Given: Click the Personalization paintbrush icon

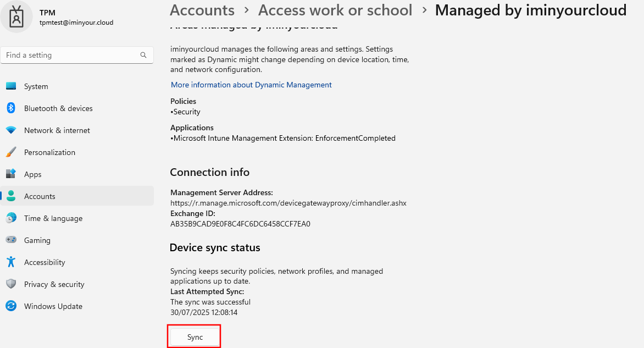Looking at the screenshot, I should tap(11, 152).
